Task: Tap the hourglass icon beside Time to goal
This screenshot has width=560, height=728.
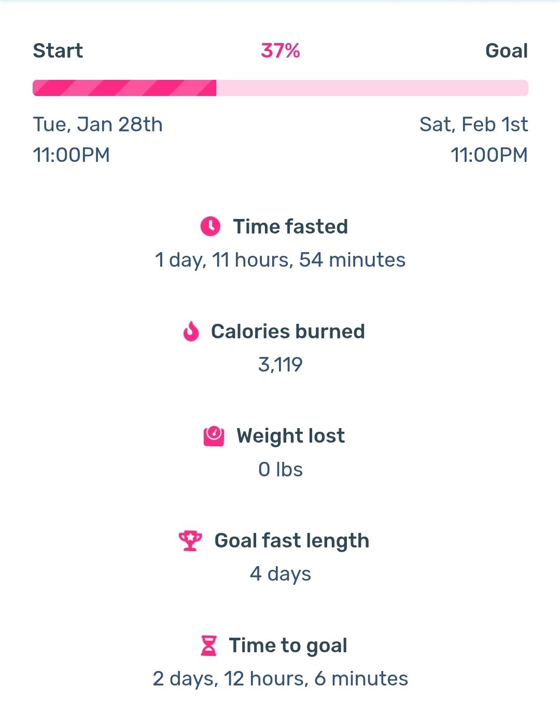Action: 208,645
